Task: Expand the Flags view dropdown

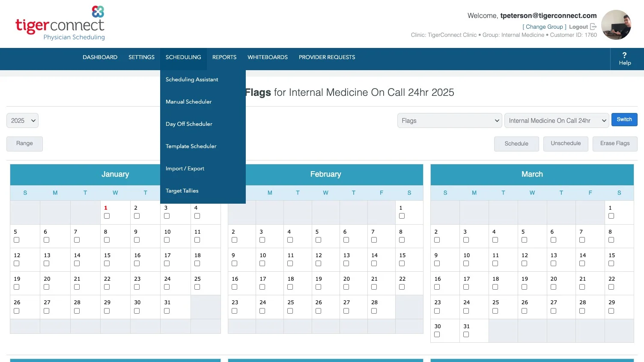Action: 450,121
